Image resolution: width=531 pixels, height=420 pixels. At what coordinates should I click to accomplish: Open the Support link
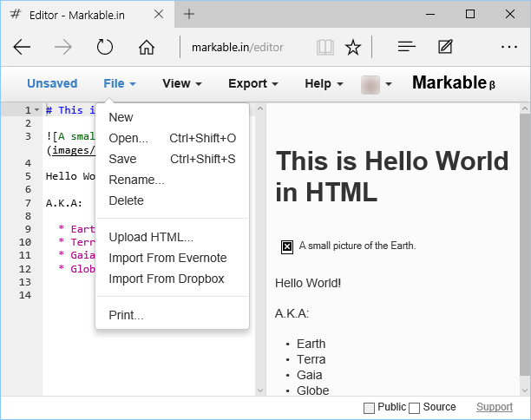click(x=495, y=407)
